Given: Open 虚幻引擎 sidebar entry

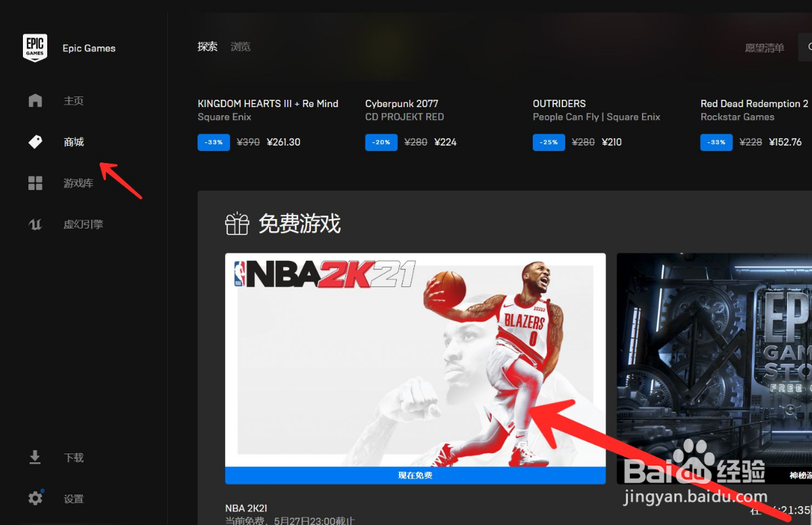Looking at the screenshot, I should pyautogui.click(x=83, y=224).
